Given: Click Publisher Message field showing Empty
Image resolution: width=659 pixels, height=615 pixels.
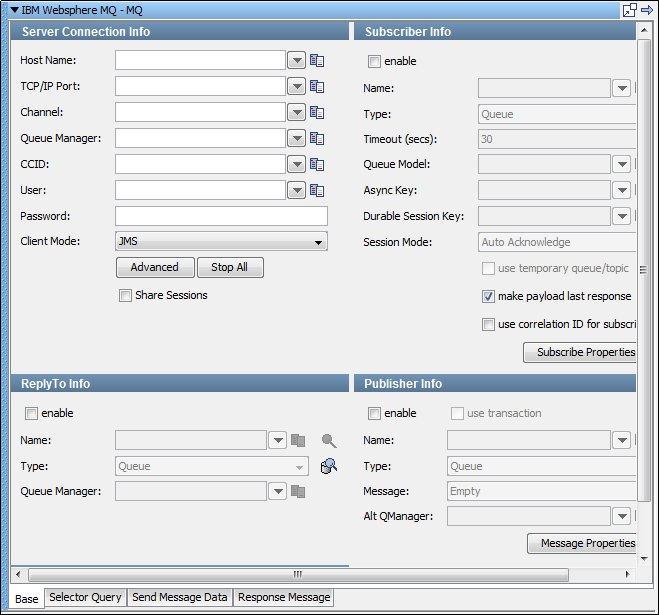Looking at the screenshot, I should click(541, 491).
